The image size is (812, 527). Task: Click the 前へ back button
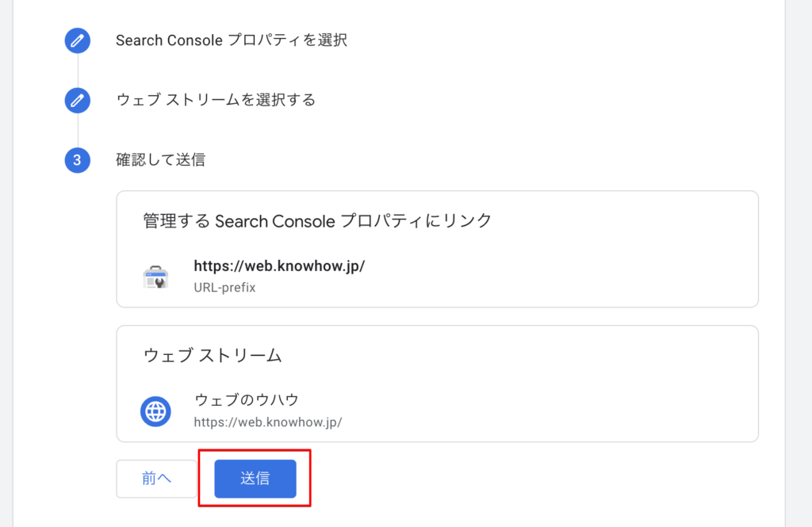(x=156, y=479)
